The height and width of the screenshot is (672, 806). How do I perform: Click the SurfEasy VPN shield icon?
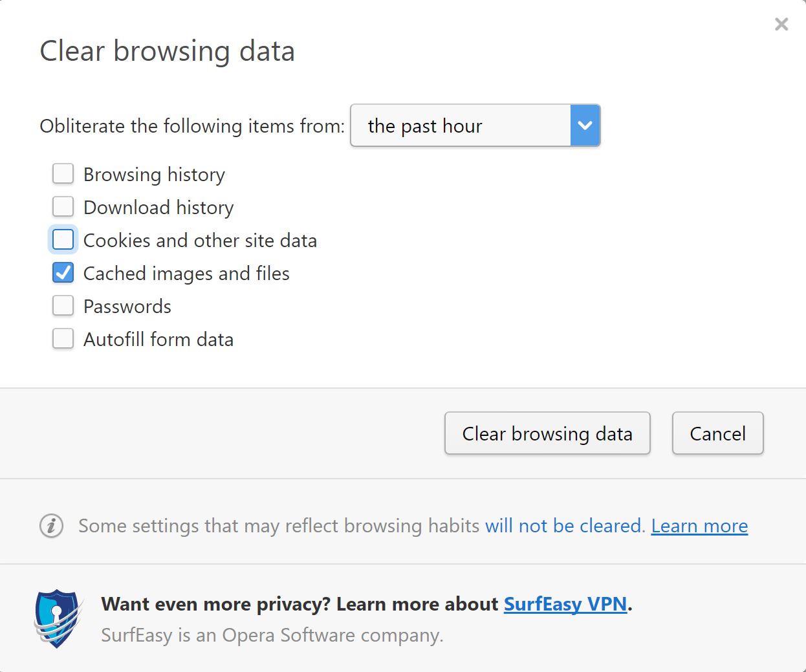coord(58,618)
